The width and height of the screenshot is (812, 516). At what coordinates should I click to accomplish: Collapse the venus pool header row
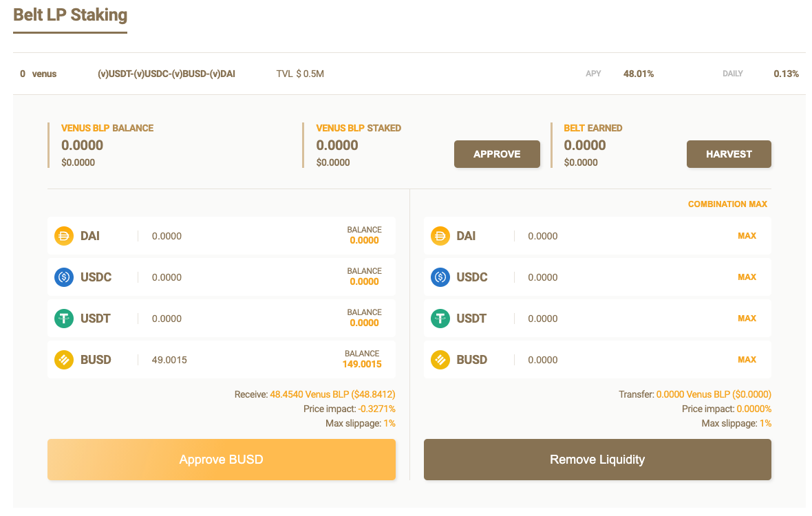(406, 74)
